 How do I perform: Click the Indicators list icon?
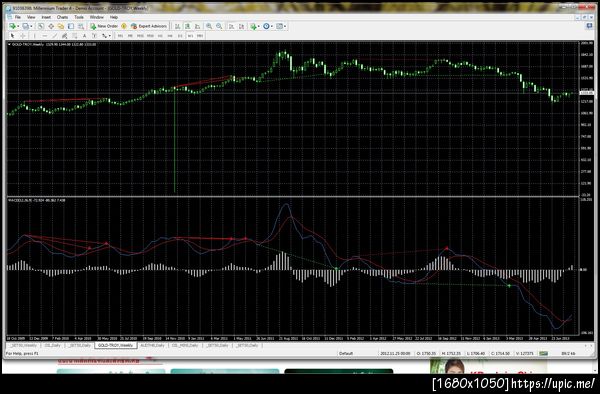pyautogui.click(x=253, y=26)
